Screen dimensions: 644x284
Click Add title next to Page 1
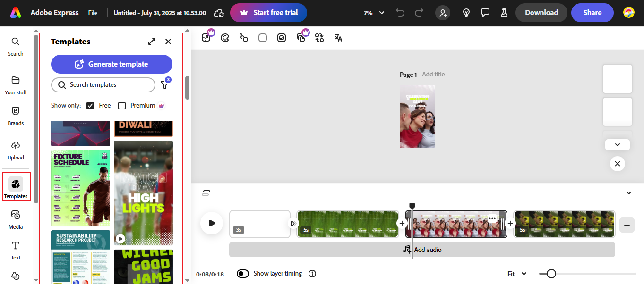[x=433, y=75]
